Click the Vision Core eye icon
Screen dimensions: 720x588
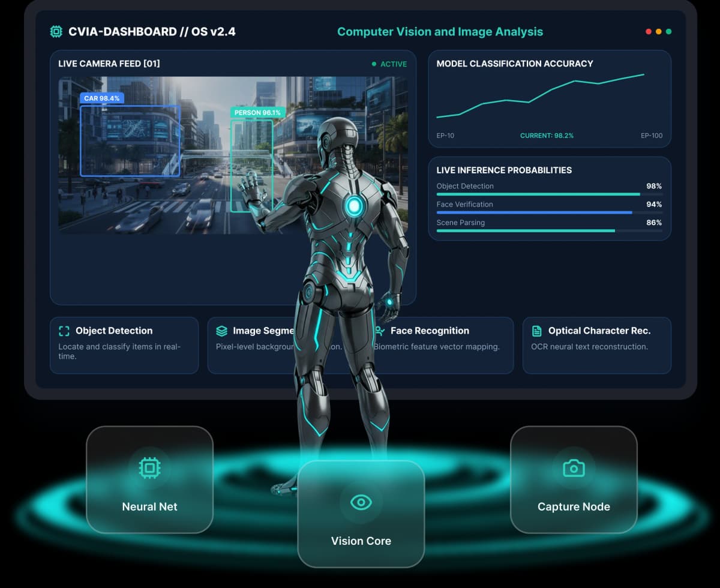tap(361, 502)
